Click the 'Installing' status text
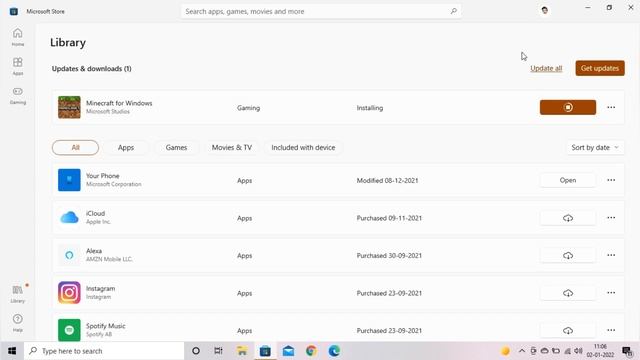640x360 pixels. point(370,108)
